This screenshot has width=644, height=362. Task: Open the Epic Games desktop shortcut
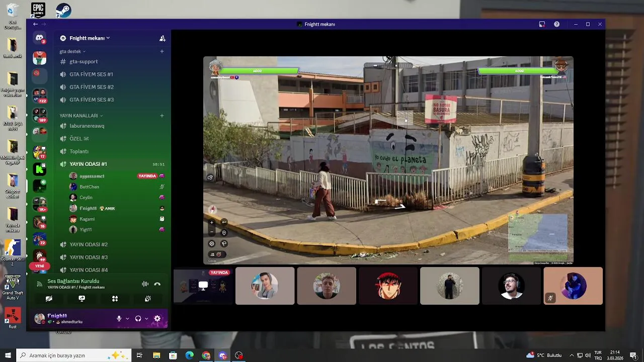38,10
